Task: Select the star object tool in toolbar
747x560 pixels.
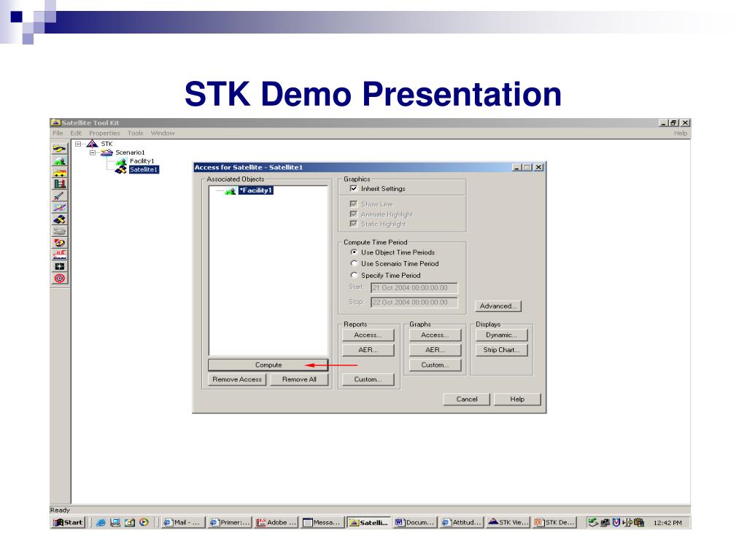Action: tap(60, 267)
